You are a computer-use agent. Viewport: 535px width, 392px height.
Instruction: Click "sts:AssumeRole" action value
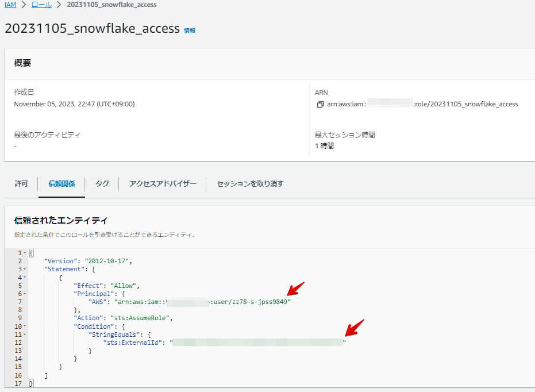[140, 318]
